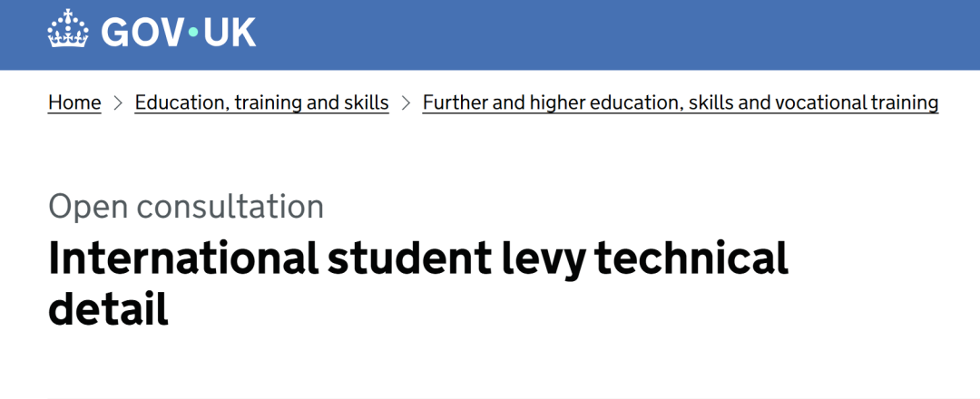The height and width of the screenshot is (399, 980).
Task: Click the crown icon in the header
Action: click(x=68, y=31)
